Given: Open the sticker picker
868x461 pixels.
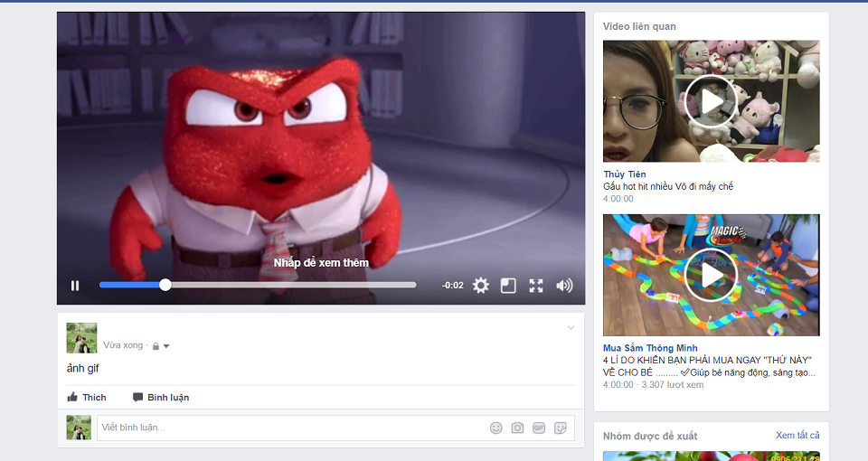Looking at the screenshot, I should 561,428.
